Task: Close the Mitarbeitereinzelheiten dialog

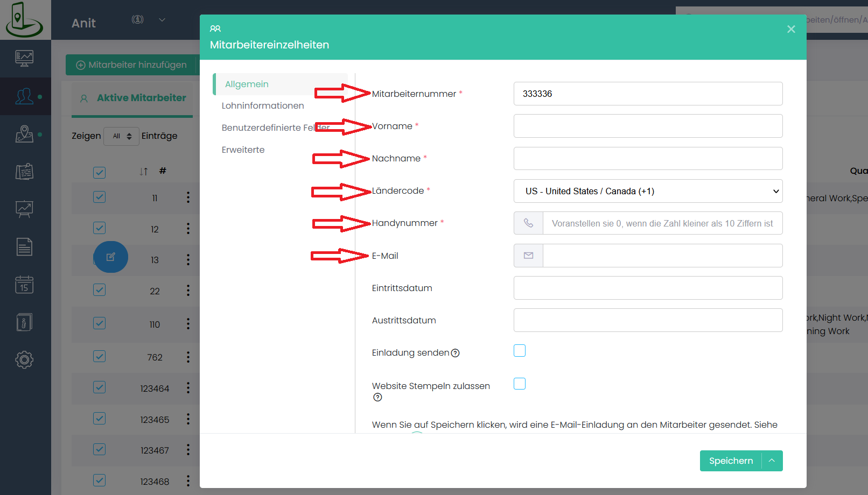Action: click(791, 29)
